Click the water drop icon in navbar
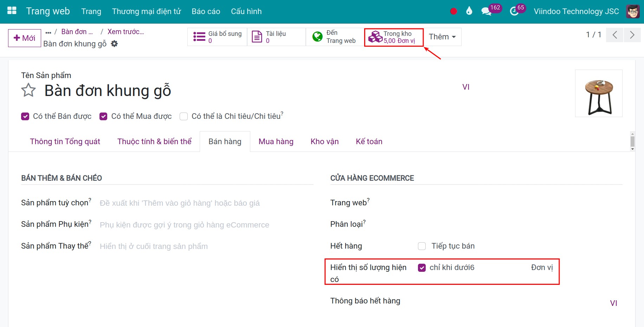Screen dimensions: 644x327 tap(469, 11)
